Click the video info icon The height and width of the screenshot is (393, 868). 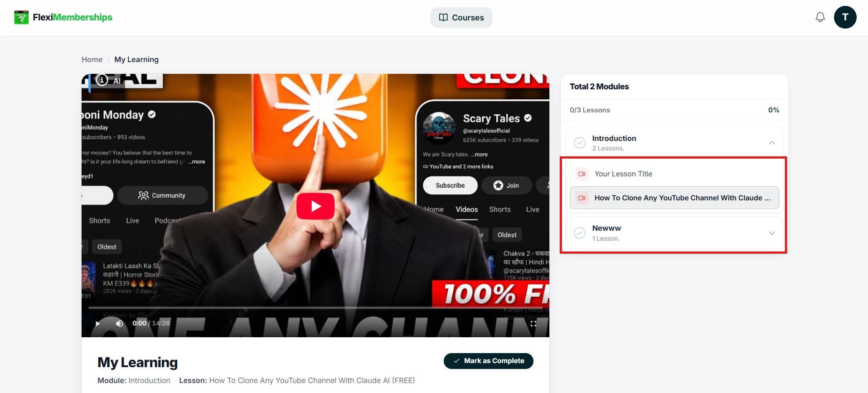102,80
